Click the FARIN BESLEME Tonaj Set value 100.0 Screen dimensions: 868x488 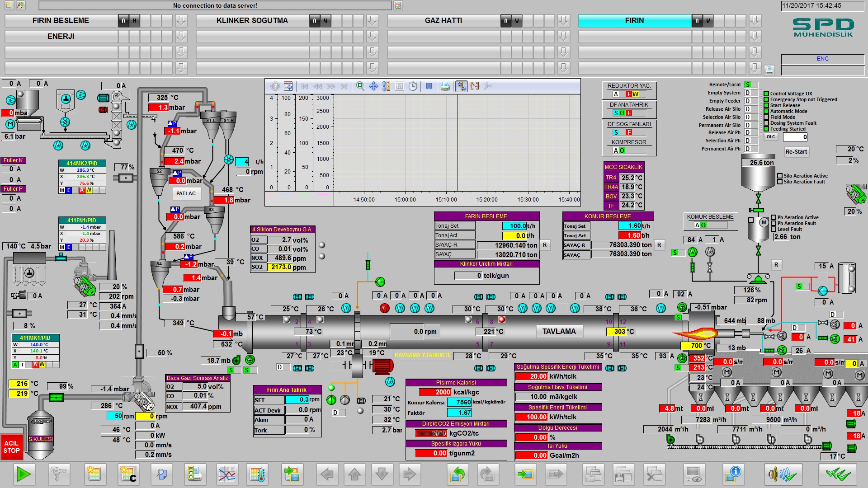click(514, 226)
